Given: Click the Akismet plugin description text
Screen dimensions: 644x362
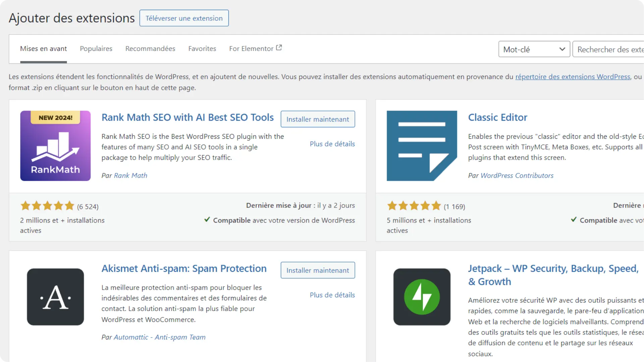Looking at the screenshot, I should (x=184, y=303).
